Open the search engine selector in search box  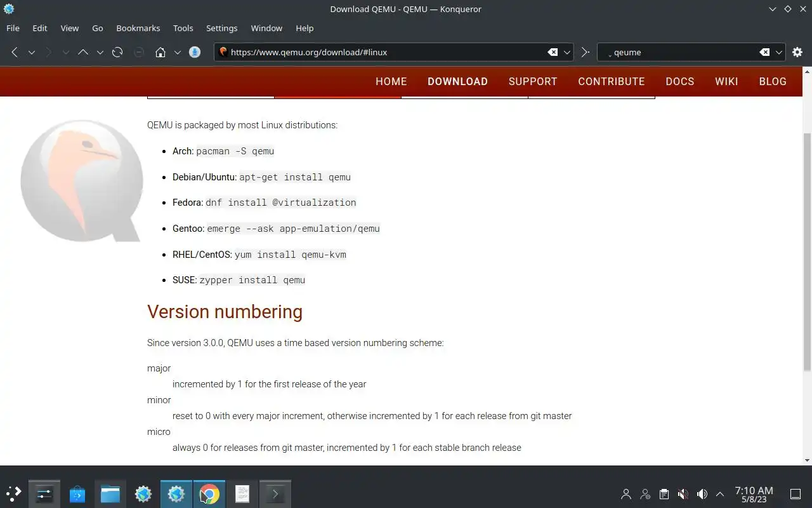tap(606, 53)
